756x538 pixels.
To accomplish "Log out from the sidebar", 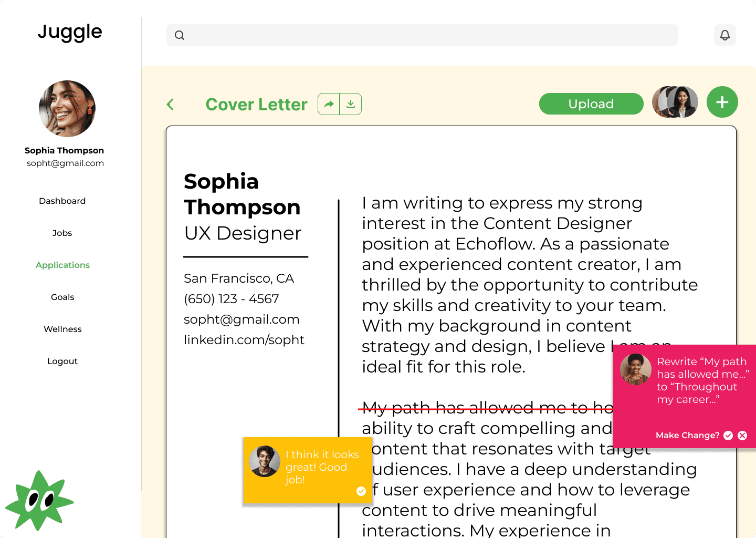I will click(x=62, y=361).
